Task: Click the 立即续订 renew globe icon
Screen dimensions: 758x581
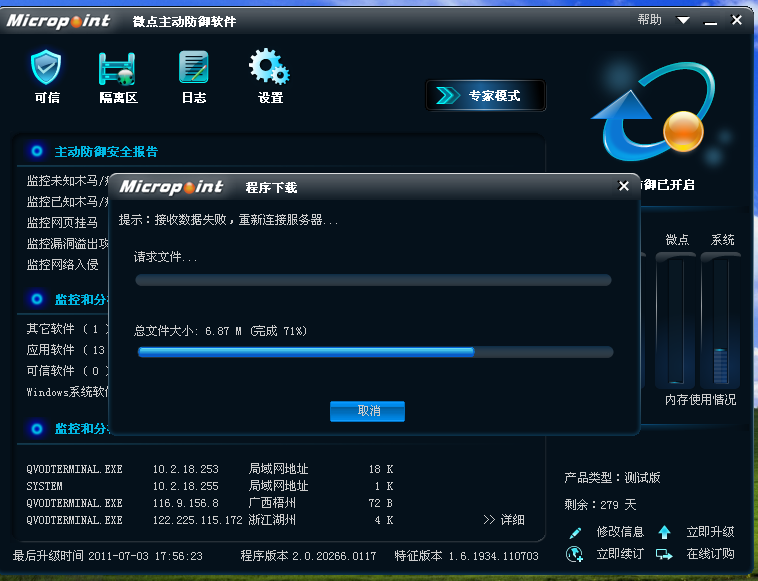Action: [574, 554]
